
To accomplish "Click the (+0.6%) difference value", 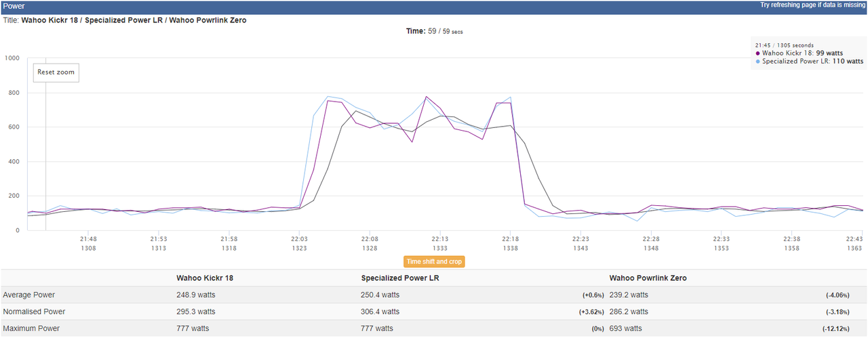I will tap(594, 295).
